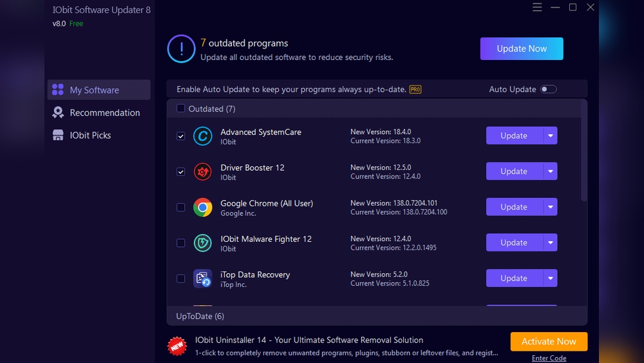Check the Google Chrome (All User) checkbox
The height and width of the screenshot is (363, 644).
tap(181, 207)
